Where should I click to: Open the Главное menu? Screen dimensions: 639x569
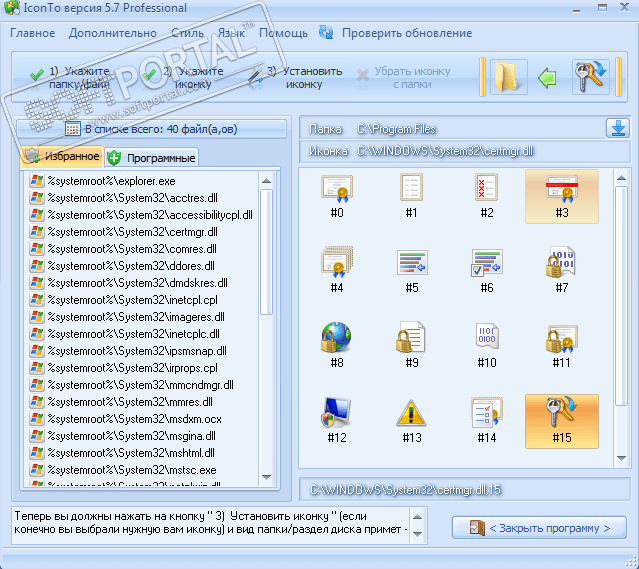point(33,33)
